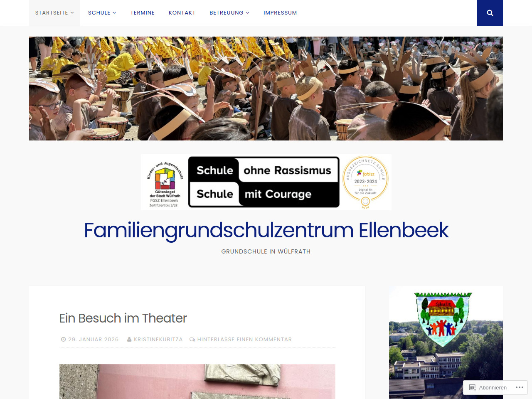
Task: Click the Schule ohne Rassismus banner
Action: tap(264, 182)
